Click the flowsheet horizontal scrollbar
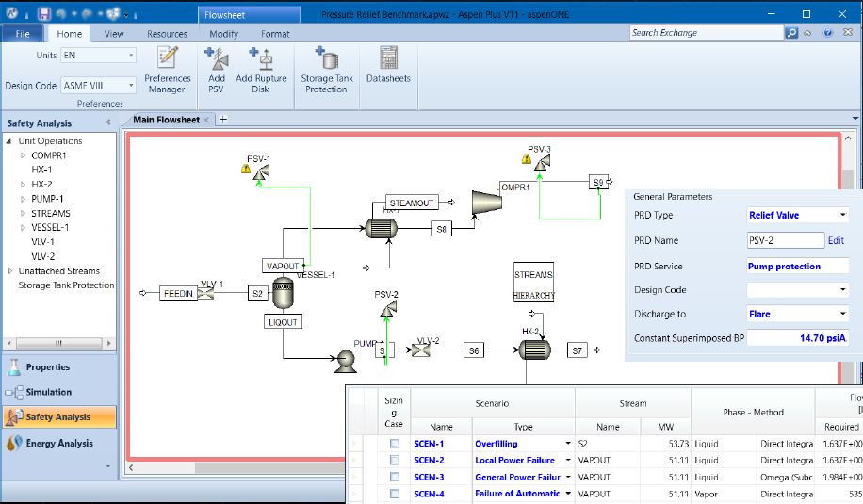This screenshot has height=504, width=863. [x=269, y=467]
